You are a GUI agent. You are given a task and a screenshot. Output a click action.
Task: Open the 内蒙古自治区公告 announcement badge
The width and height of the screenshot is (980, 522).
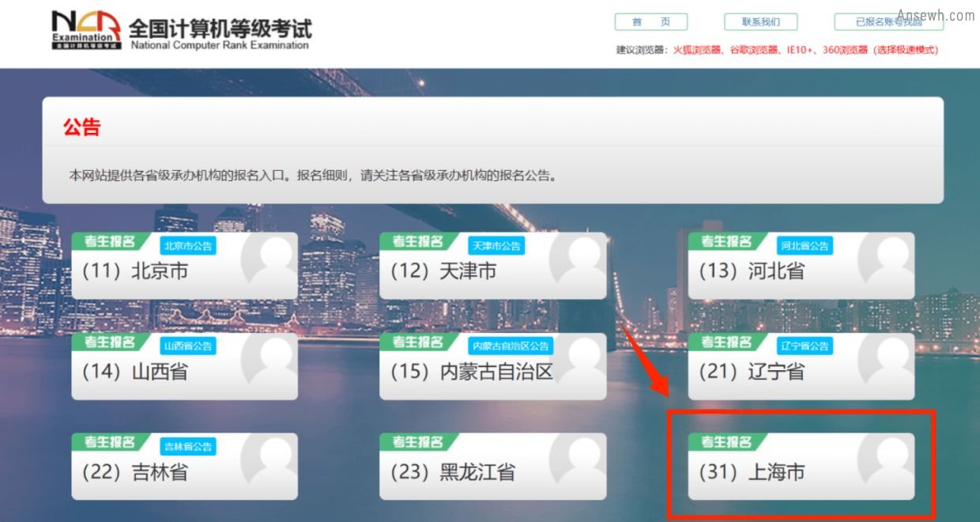511,345
